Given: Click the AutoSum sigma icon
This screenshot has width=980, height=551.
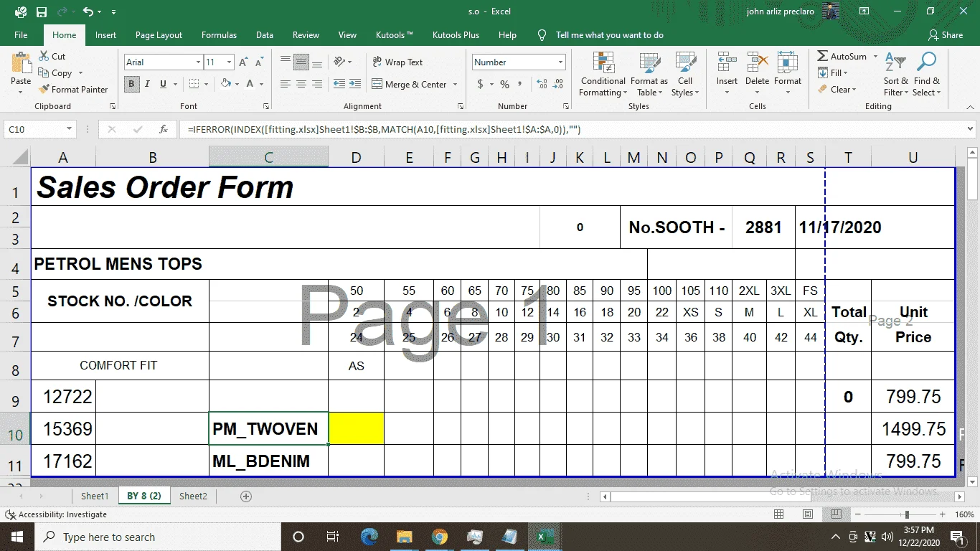Looking at the screenshot, I should pos(823,56).
